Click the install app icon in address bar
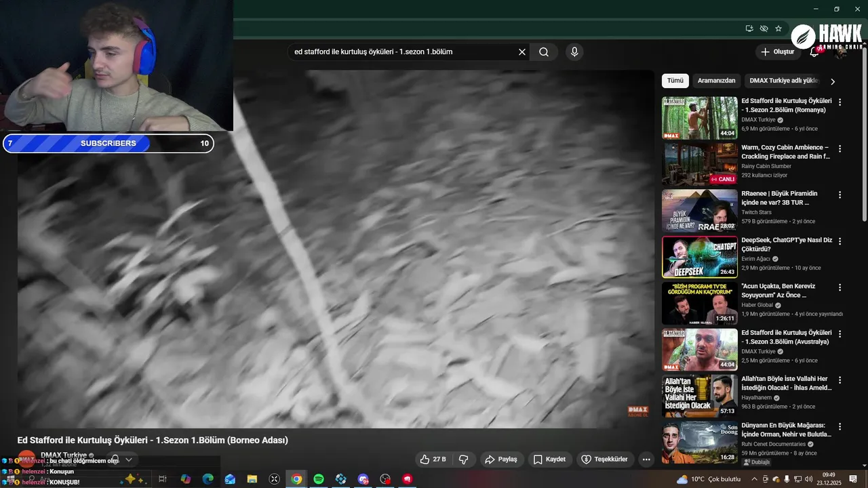868x488 pixels. 749,28
